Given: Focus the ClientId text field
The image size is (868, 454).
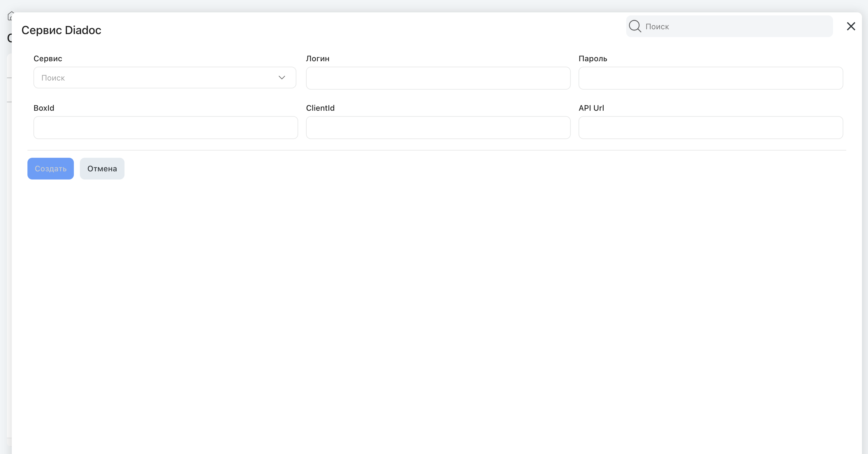Looking at the screenshot, I should (438, 128).
